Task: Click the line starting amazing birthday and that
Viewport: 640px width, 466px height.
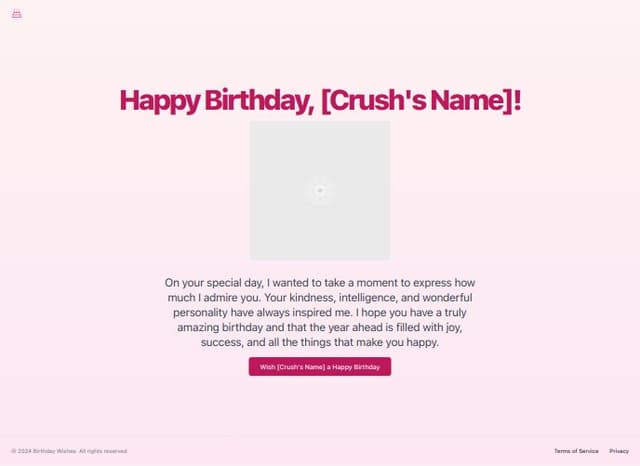Action: pos(320,327)
